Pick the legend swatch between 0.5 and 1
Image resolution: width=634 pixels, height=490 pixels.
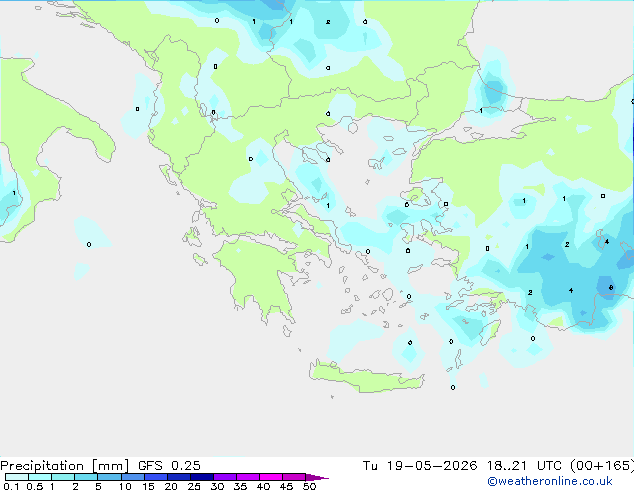coord(40,477)
